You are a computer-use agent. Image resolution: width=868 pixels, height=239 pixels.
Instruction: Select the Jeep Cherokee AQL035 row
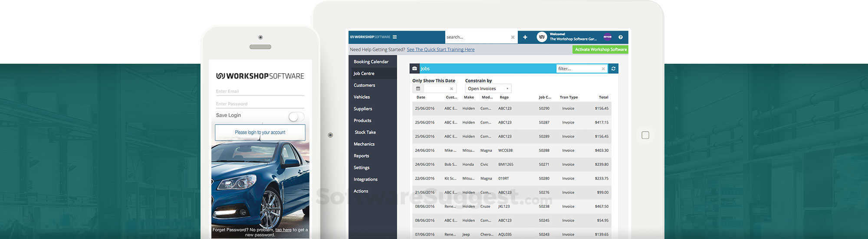tap(512, 234)
